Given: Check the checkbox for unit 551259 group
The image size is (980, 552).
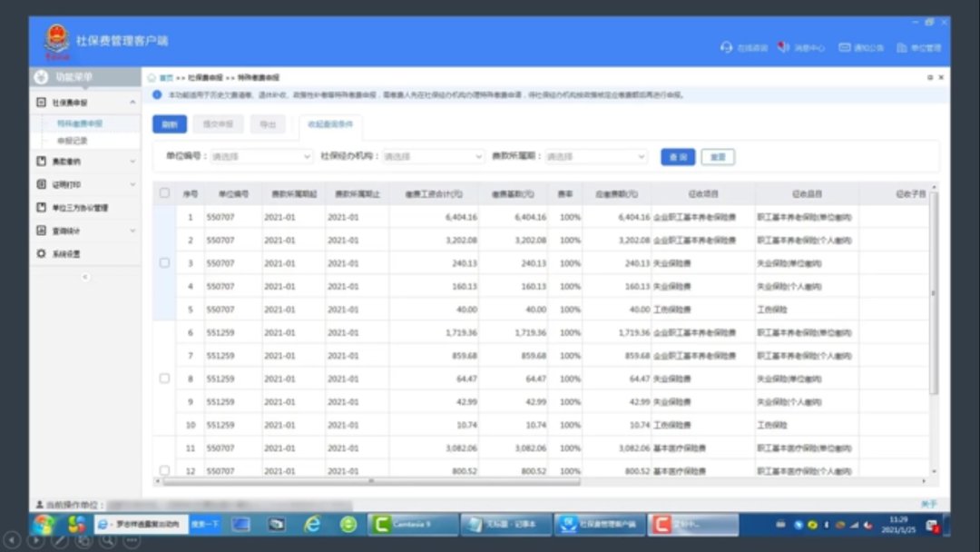Looking at the screenshot, I should [164, 378].
